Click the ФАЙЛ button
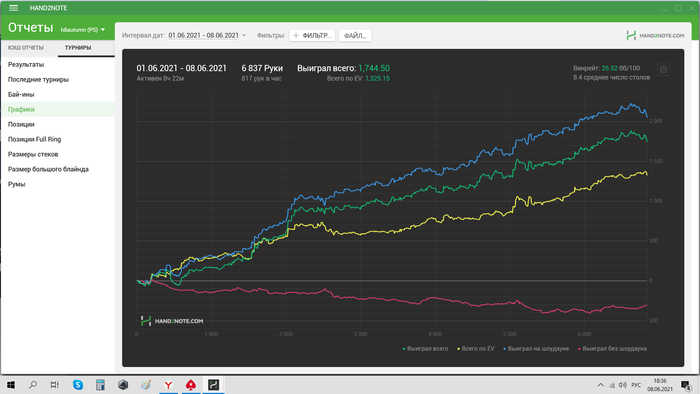The width and height of the screenshot is (700, 394). click(355, 36)
